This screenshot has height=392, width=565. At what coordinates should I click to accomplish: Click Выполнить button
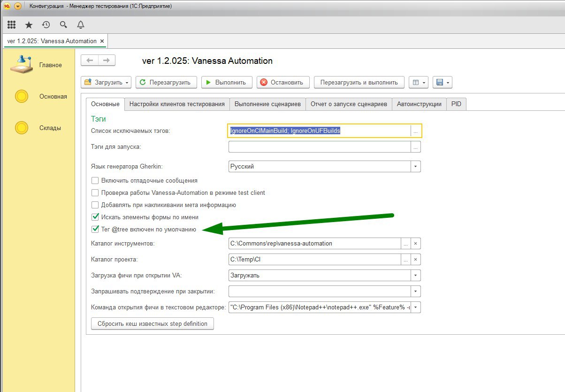pyautogui.click(x=227, y=82)
